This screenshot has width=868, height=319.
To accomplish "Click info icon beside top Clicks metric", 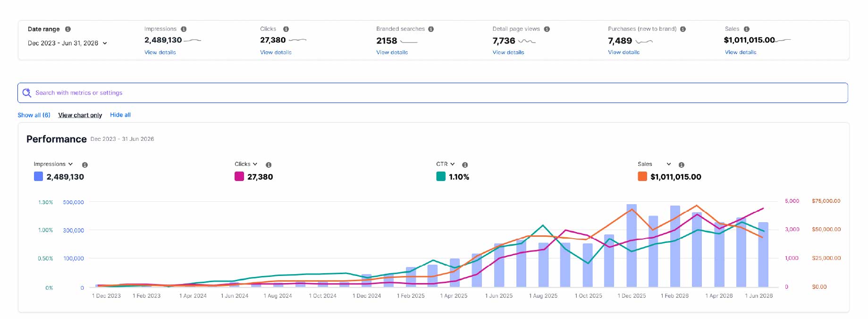I will click(x=286, y=29).
